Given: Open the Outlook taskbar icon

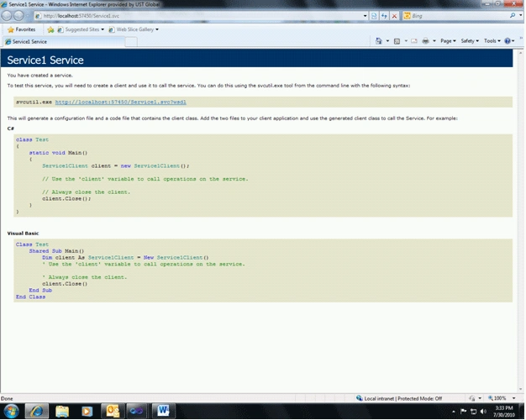Looking at the screenshot, I should click(x=113, y=412).
